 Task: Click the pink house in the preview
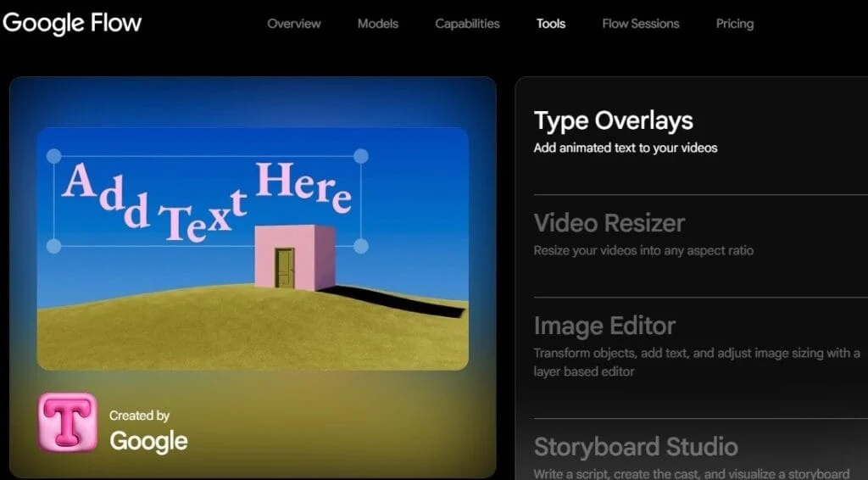[x=294, y=258]
